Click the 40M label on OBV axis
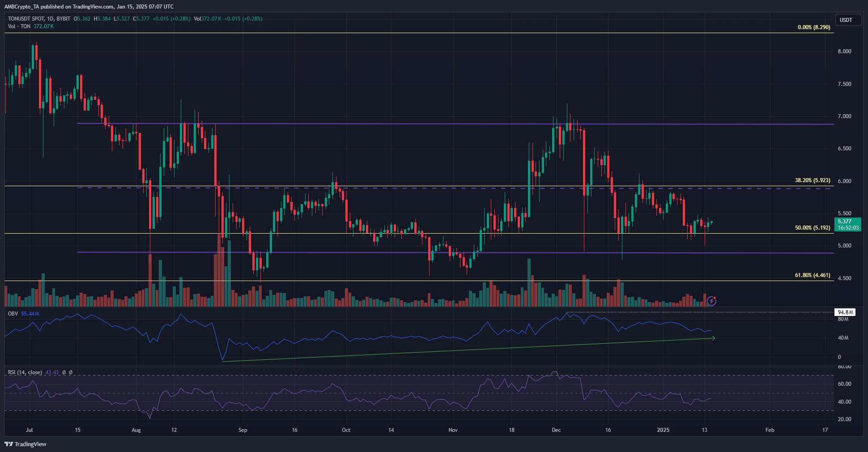The width and height of the screenshot is (868, 452). tap(843, 338)
